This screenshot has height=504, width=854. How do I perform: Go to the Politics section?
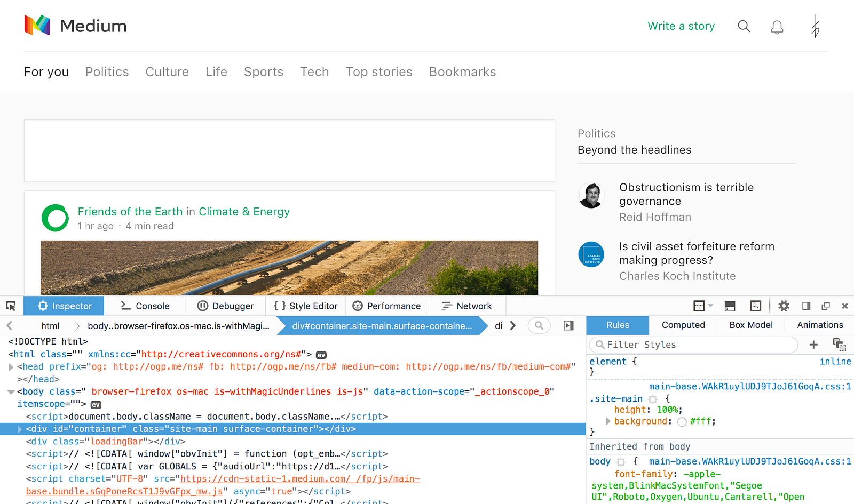[x=107, y=72]
